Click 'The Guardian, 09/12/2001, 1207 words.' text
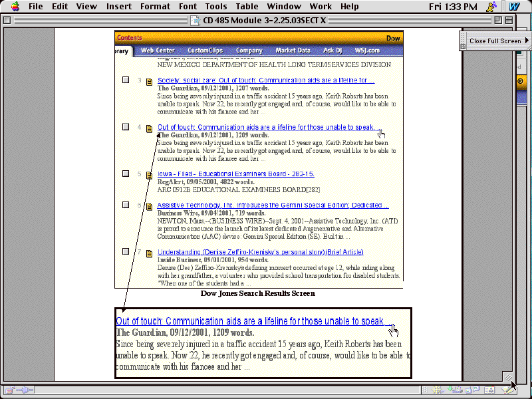This screenshot has width=532, height=399. tap(213, 88)
